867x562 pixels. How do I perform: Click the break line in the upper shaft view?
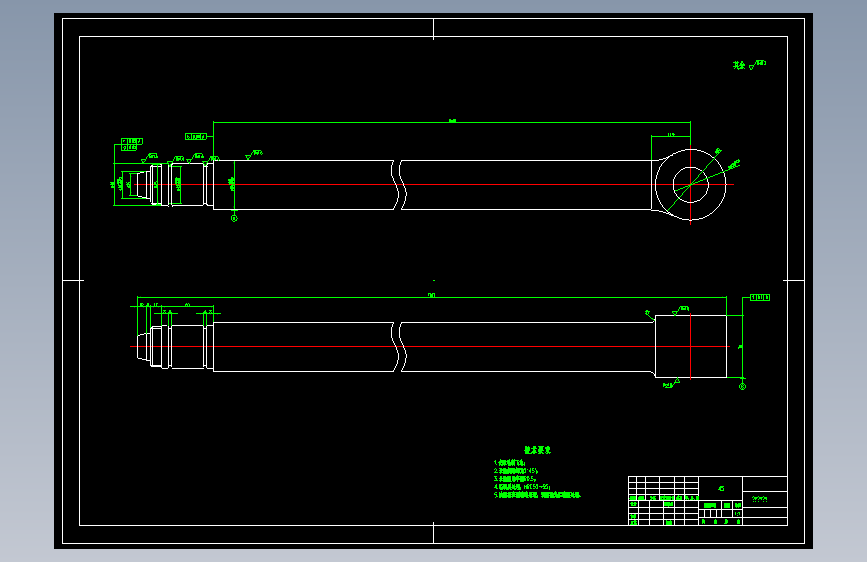pyautogui.click(x=399, y=185)
